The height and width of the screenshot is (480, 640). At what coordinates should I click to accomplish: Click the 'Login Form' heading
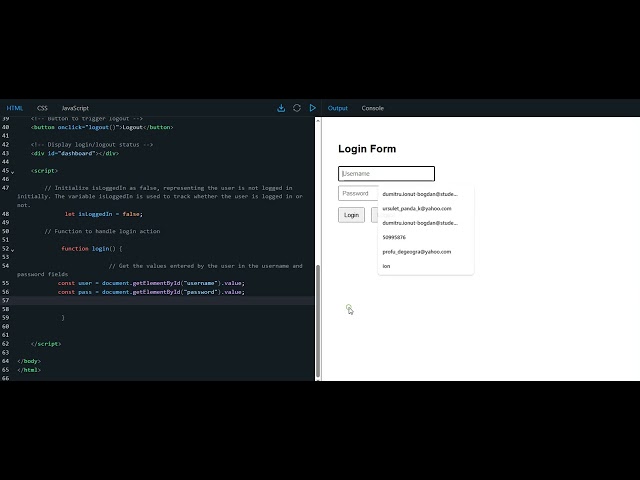pyautogui.click(x=367, y=149)
